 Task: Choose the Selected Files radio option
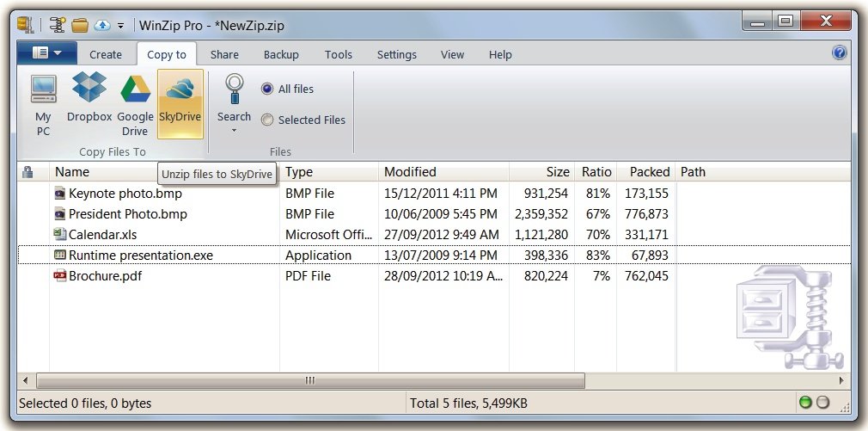tap(267, 120)
